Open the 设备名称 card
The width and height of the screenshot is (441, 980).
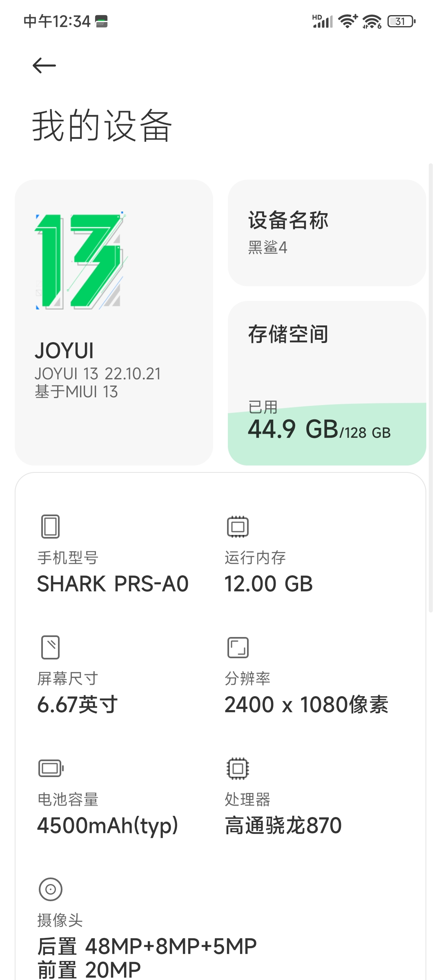pyautogui.click(x=327, y=233)
